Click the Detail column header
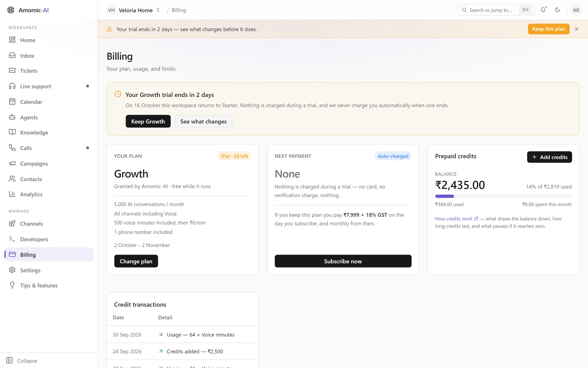Viewport: 588px width, 368px height. coord(165,318)
